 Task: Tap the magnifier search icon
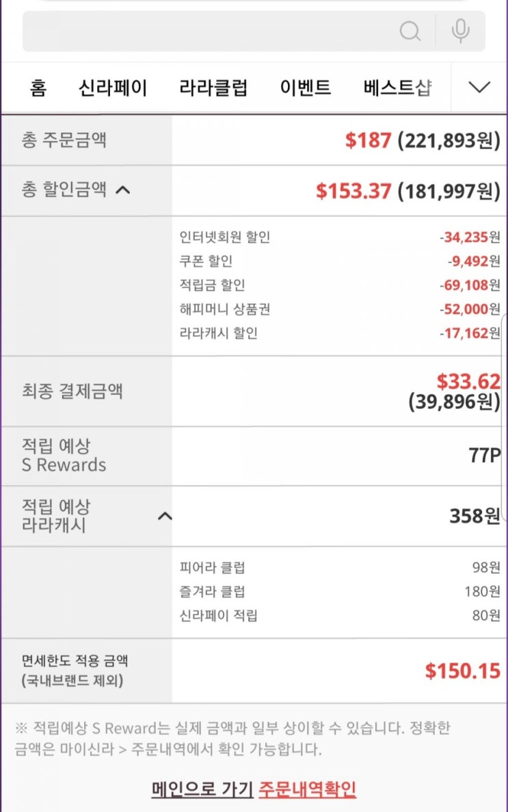[410, 31]
